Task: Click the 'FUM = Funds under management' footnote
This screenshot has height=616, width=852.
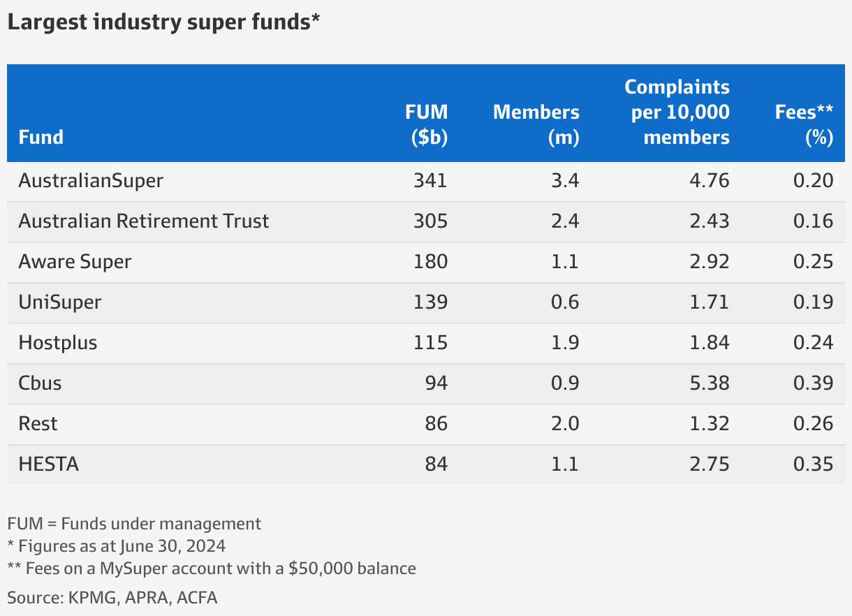Action: point(134,523)
